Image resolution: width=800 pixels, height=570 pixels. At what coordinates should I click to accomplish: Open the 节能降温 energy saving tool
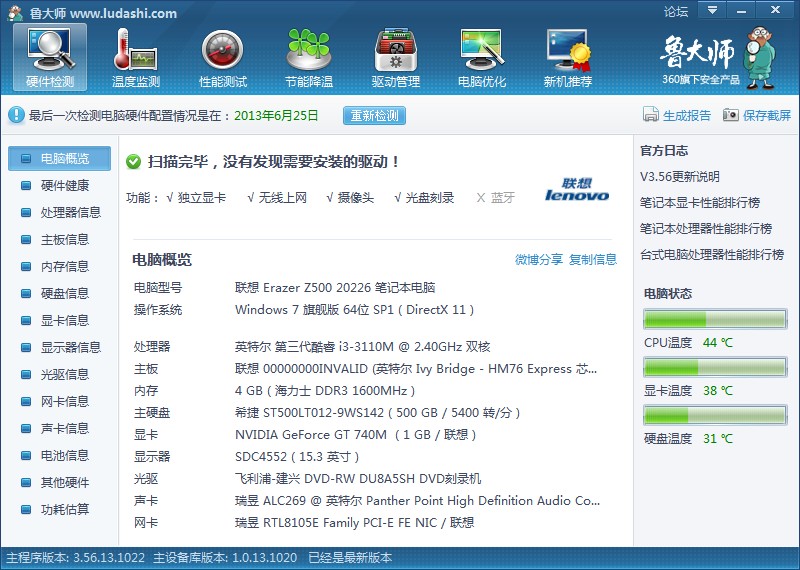tap(309, 57)
